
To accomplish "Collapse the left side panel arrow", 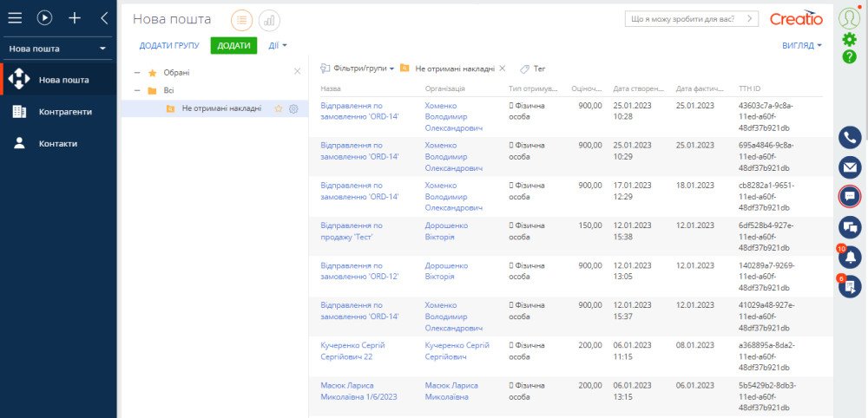I will pyautogui.click(x=104, y=18).
